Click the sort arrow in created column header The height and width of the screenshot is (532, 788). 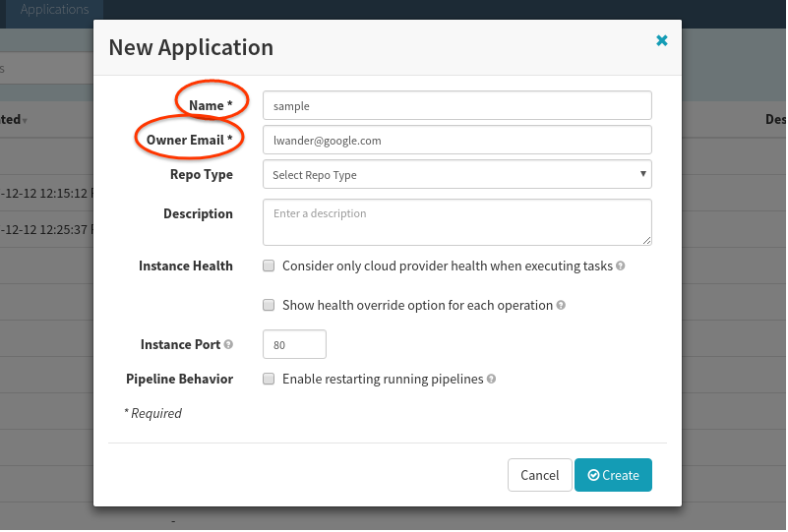pos(25,120)
